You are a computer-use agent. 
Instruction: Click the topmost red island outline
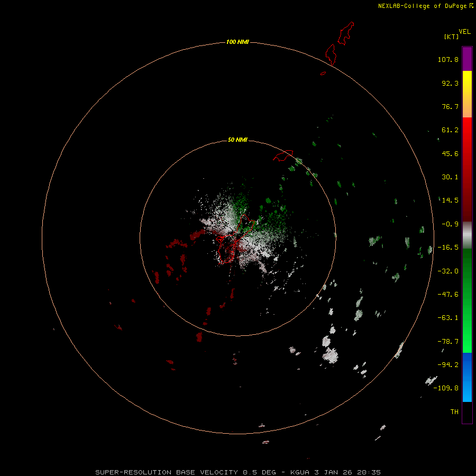pos(346,33)
